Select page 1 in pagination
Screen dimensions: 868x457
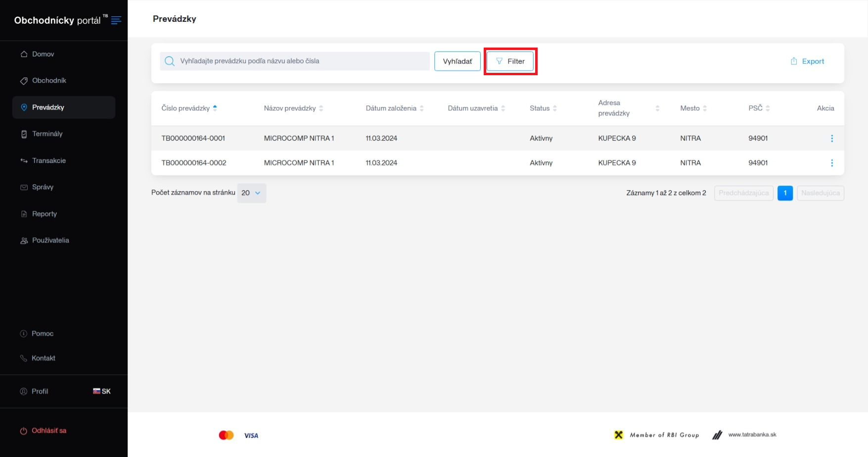(785, 193)
